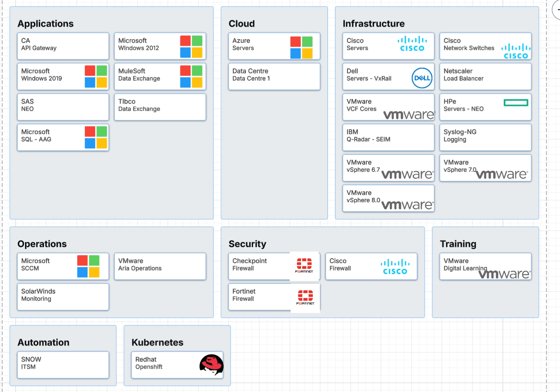Screen dimensions: 560x392
Task: Select the IBM Q-Radar - SEIM card
Action: click(389, 137)
